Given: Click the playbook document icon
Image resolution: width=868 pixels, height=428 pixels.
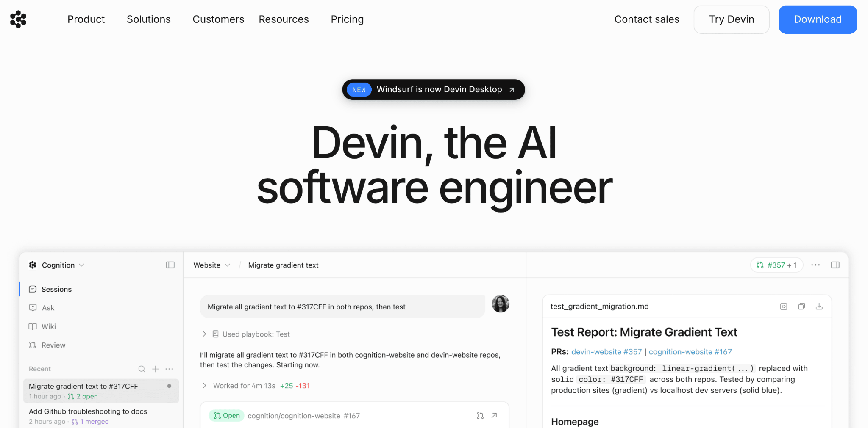Looking at the screenshot, I should click(x=215, y=334).
